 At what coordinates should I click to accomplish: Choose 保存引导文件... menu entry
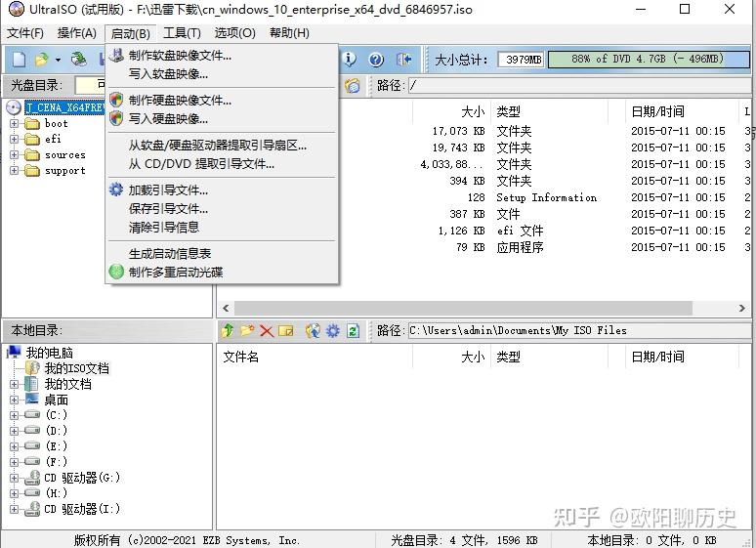(x=222, y=208)
